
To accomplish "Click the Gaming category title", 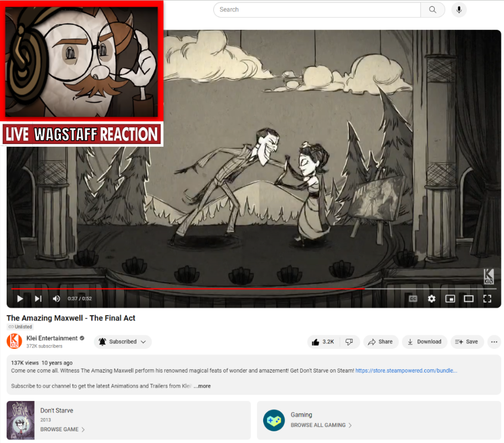I will [301, 415].
